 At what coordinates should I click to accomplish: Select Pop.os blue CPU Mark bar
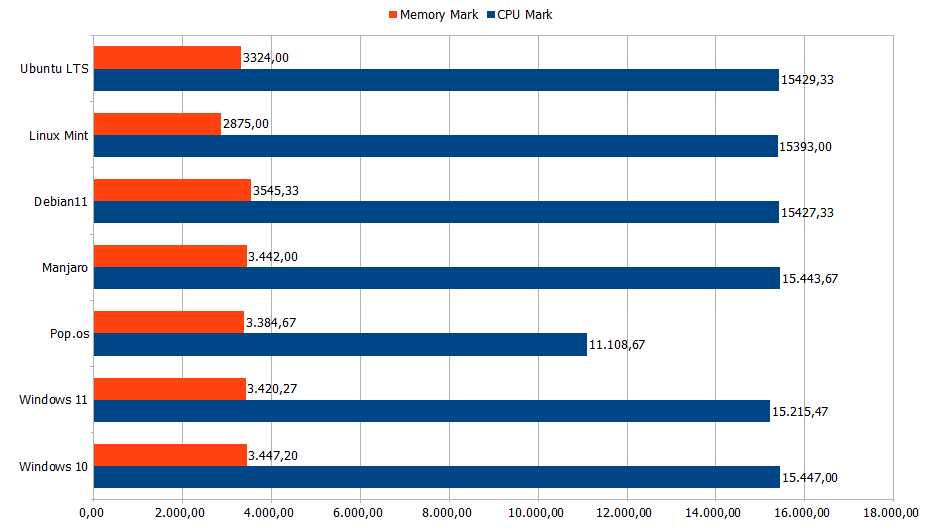tap(340, 345)
